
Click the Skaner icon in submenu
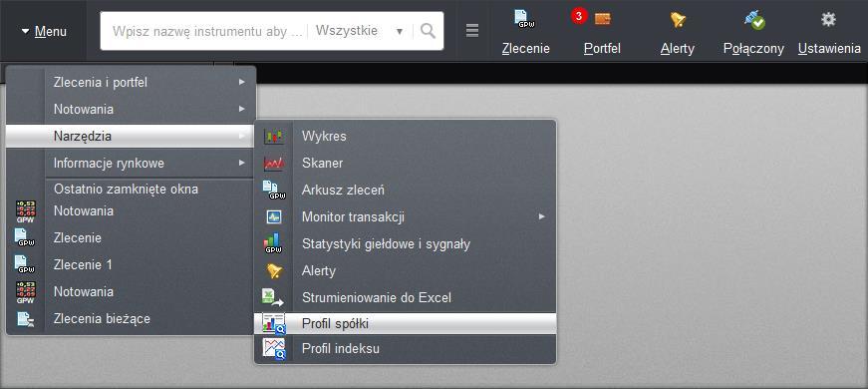(274, 163)
